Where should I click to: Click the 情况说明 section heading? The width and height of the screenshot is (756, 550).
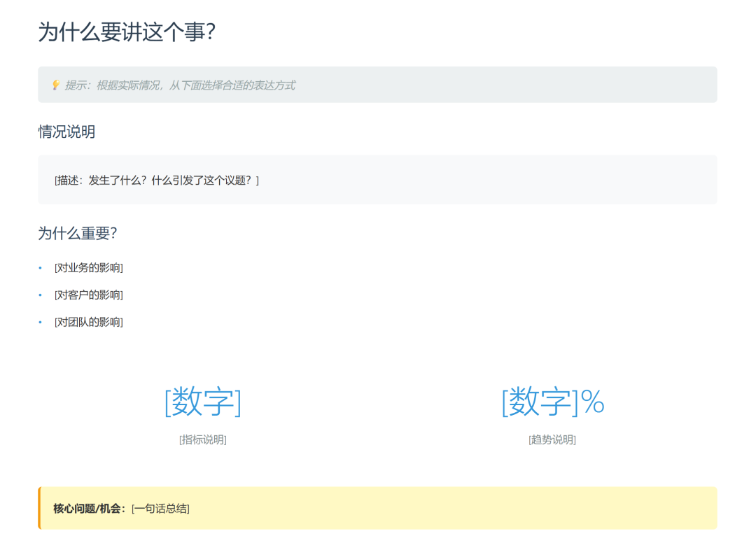click(x=66, y=132)
